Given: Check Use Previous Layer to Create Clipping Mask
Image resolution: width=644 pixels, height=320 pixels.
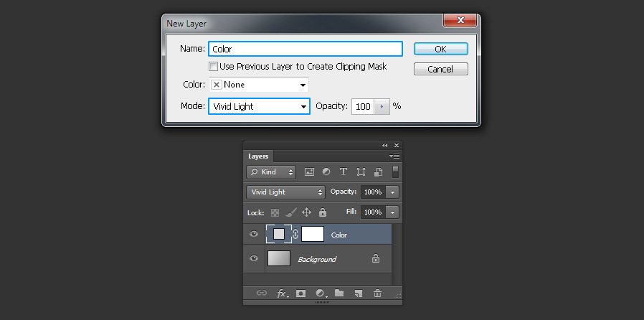Looking at the screenshot, I should [213, 67].
